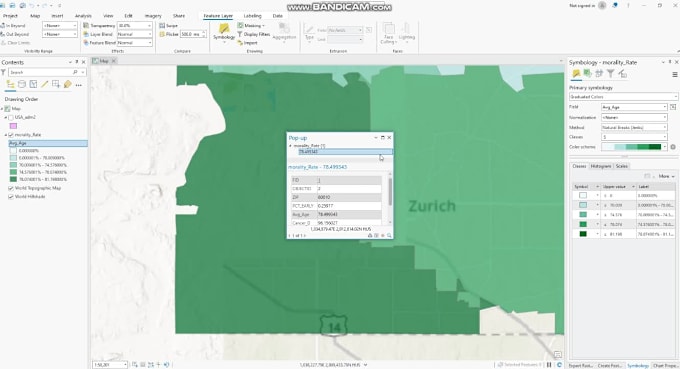Open the Import symbology button
The image size is (680, 369).
247,42
